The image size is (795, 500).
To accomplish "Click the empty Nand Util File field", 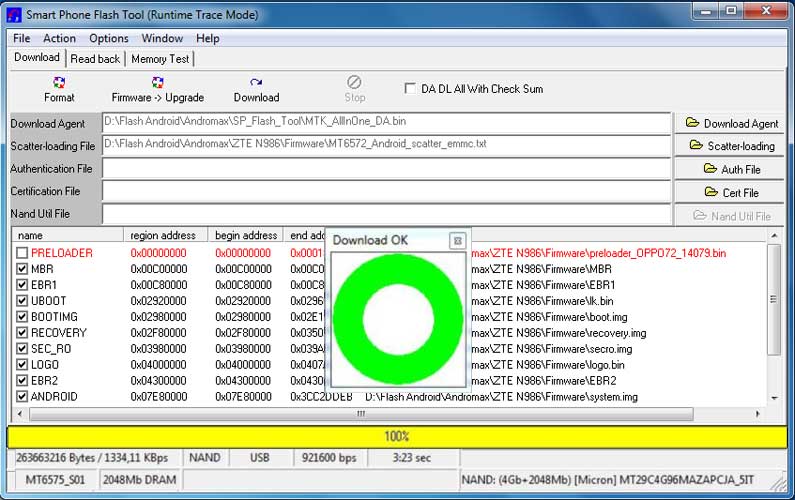I will pos(386,214).
